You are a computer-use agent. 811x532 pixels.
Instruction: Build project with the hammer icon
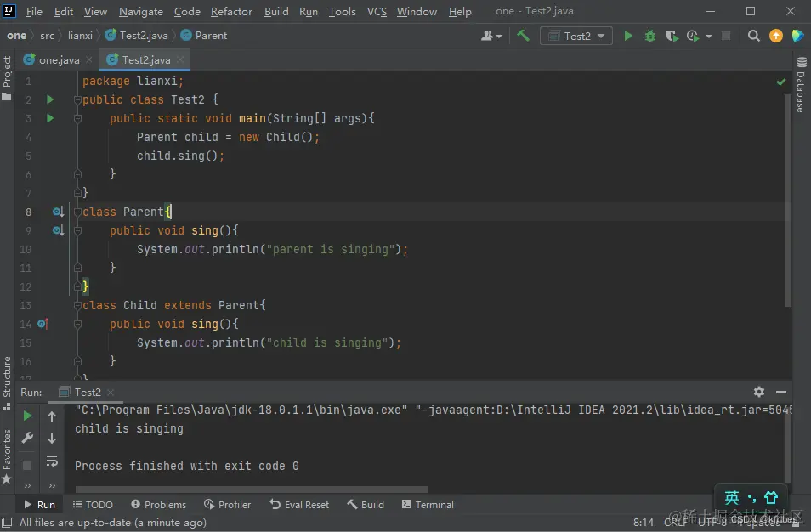pos(523,36)
